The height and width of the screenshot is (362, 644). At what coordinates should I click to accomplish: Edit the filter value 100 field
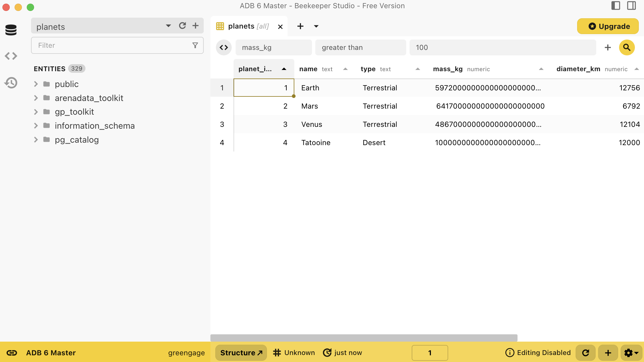point(503,47)
